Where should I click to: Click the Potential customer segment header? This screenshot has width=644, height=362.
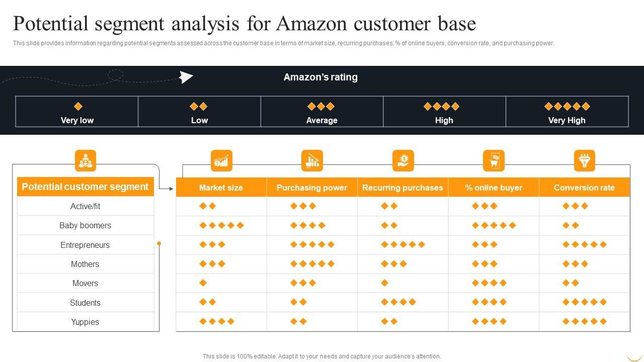(85, 187)
